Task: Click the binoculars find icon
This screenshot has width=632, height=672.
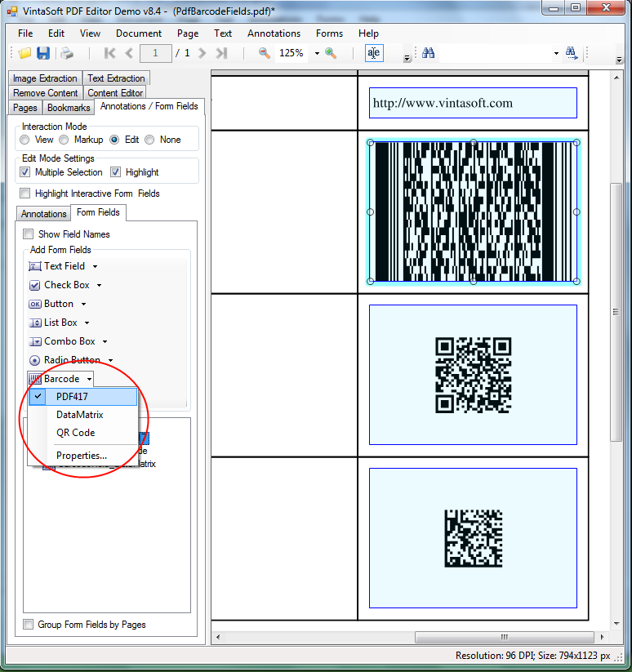Action: coord(428,53)
